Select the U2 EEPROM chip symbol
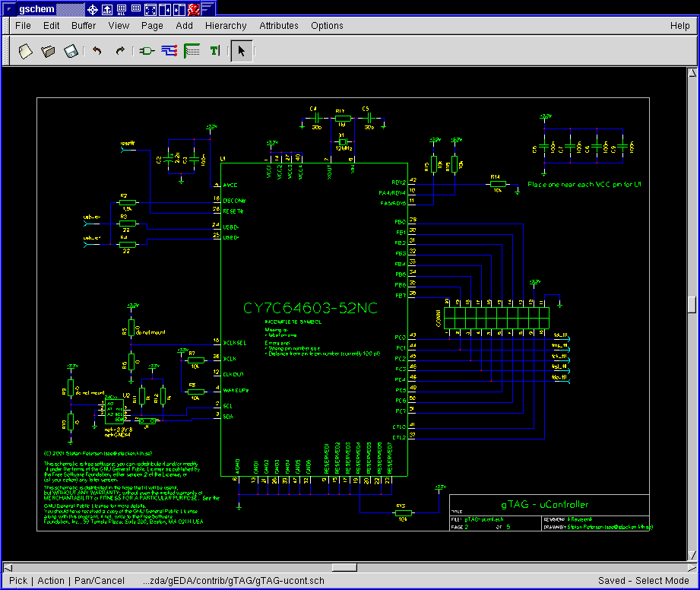Viewport: 700px width, 590px height. tap(115, 411)
